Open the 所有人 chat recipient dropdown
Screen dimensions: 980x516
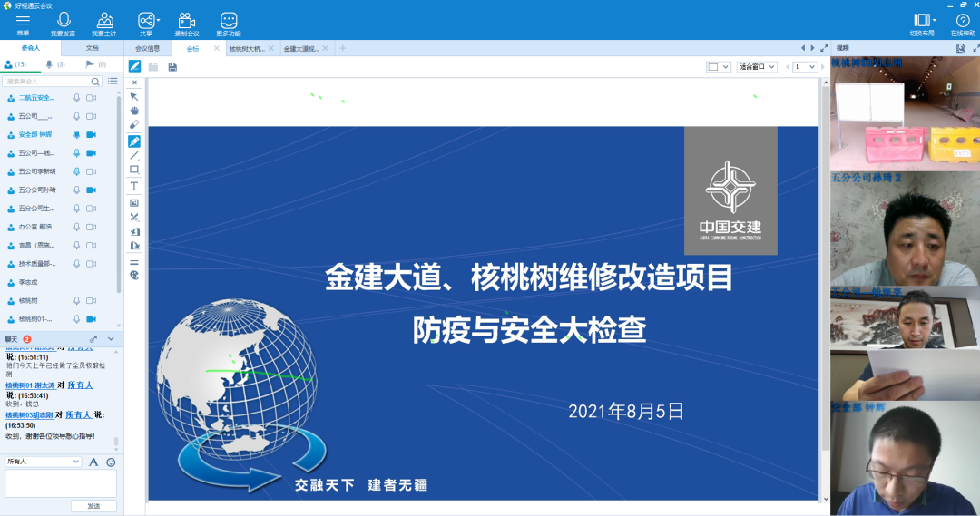coord(44,462)
